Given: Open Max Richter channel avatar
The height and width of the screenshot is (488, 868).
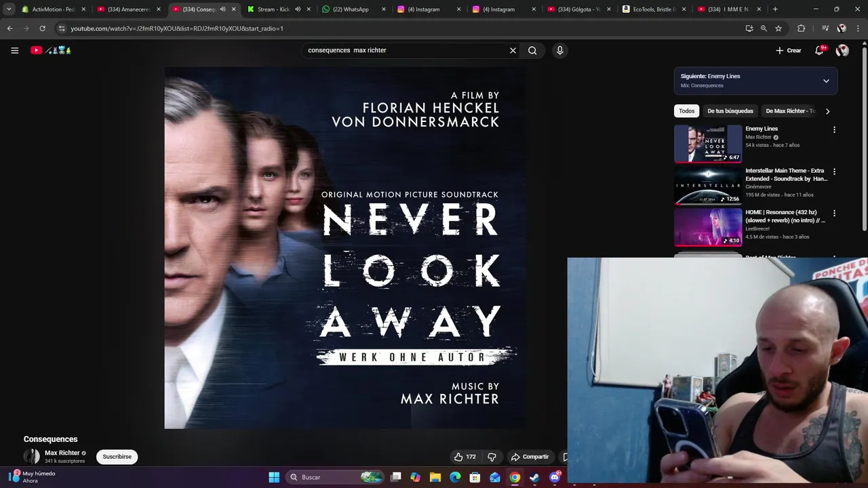Looking at the screenshot, I should [32, 456].
